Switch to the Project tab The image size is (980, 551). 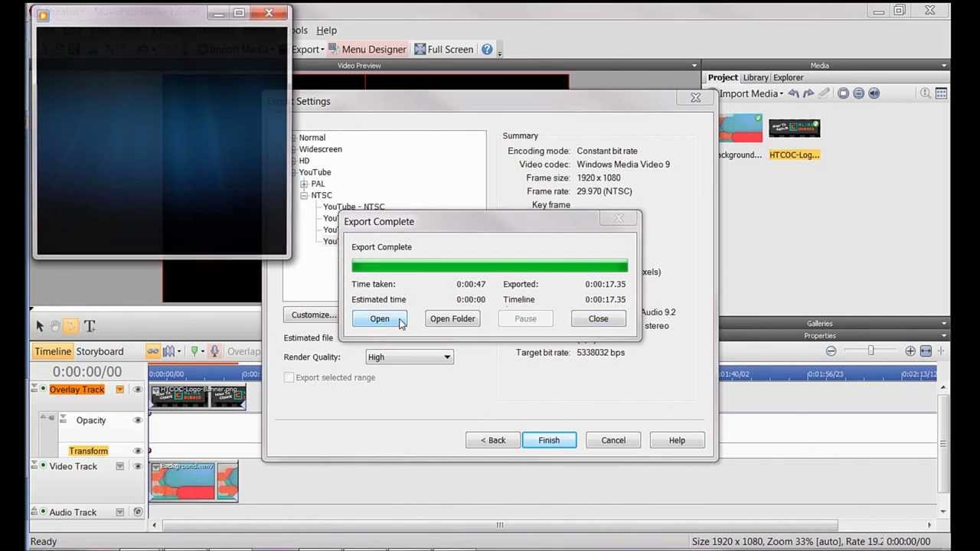[723, 77]
